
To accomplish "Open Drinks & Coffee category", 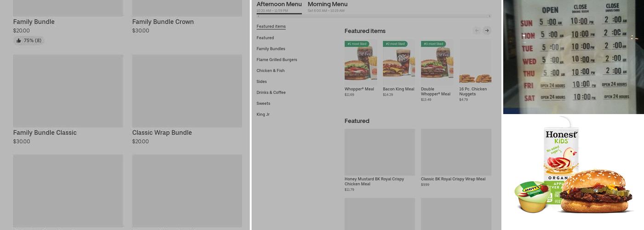I will pos(271,92).
